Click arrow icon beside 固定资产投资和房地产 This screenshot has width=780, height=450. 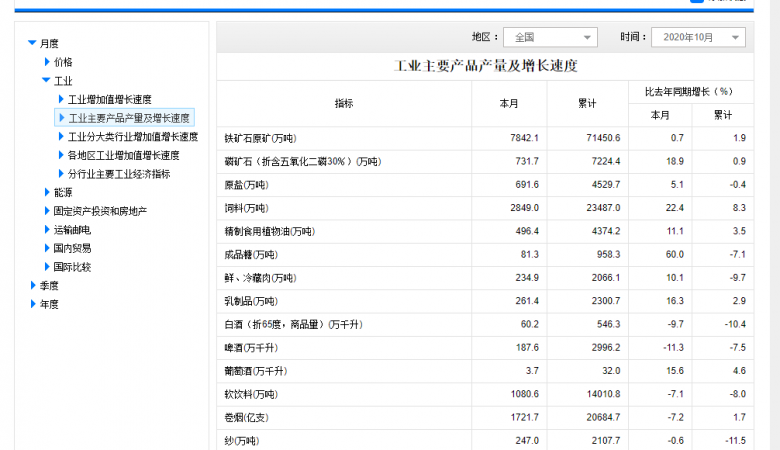pyautogui.click(x=46, y=211)
